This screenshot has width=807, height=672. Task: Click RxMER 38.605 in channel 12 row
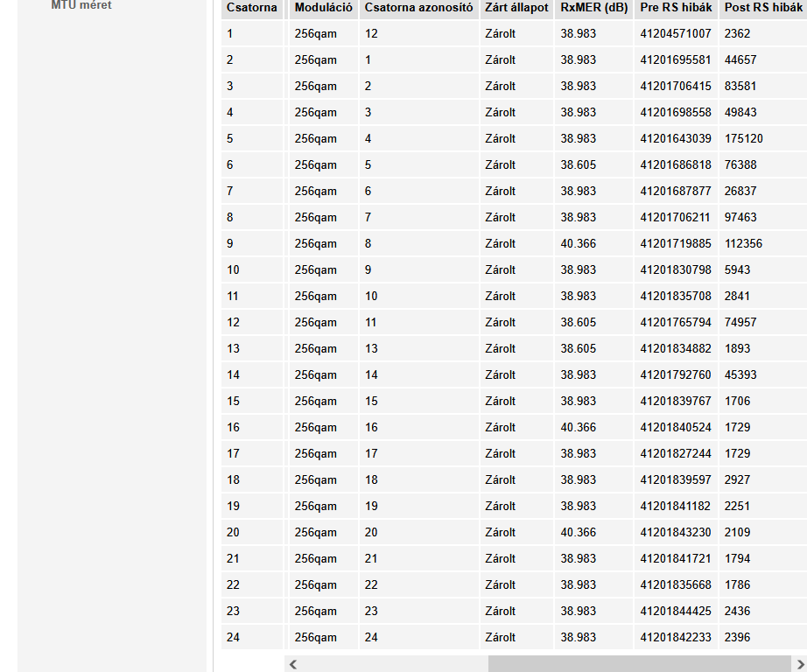[578, 322]
